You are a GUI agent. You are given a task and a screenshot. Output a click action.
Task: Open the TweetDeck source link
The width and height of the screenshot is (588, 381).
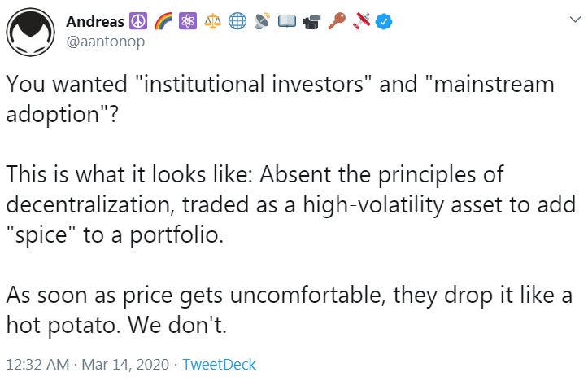219,365
